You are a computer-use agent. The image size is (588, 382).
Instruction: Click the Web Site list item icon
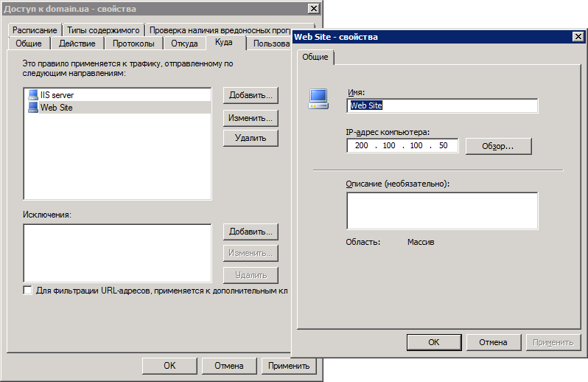(32, 108)
